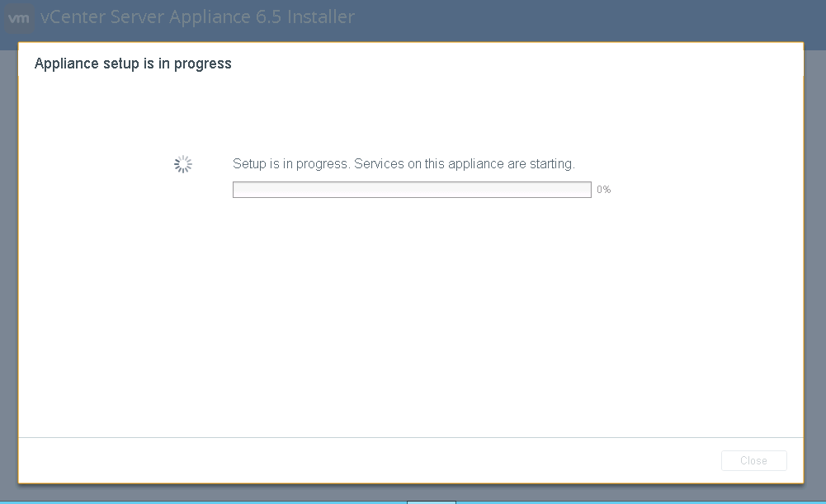The width and height of the screenshot is (826, 504).
Task: Click the VMware vm logo
Action: coord(20,18)
